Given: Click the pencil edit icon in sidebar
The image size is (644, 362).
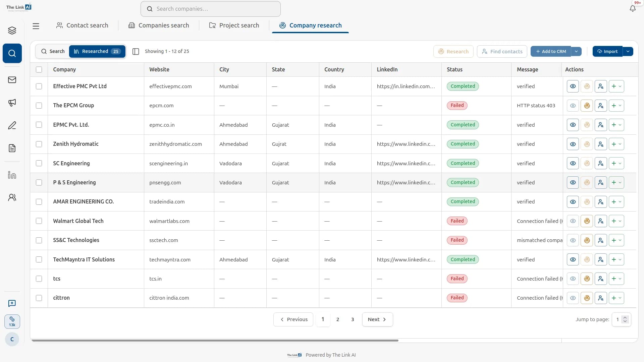Looking at the screenshot, I should coord(12,125).
